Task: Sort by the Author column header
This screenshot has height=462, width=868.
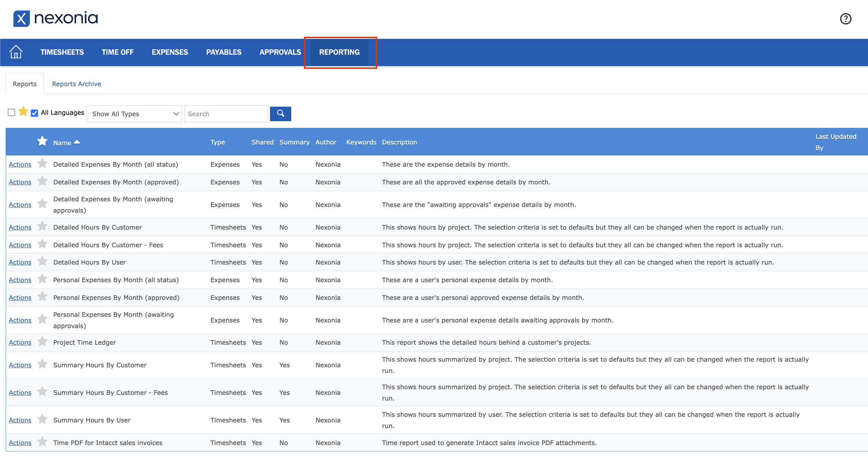Action: point(326,142)
